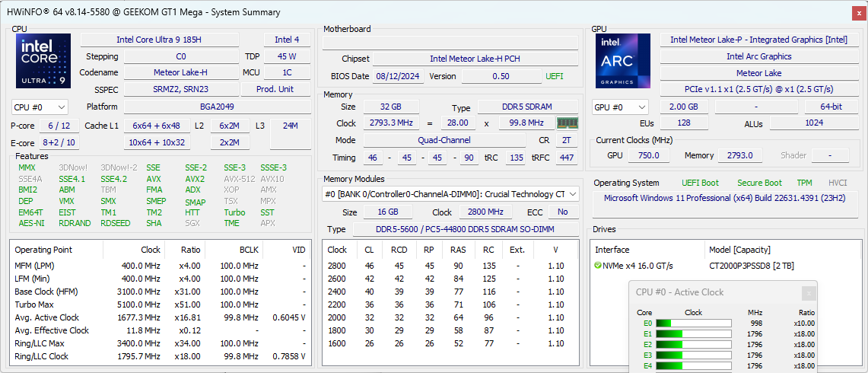The width and height of the screenshot is (868, 373).
Task: Click the Secure Boot status label
Action: click(x=759, y=183)
